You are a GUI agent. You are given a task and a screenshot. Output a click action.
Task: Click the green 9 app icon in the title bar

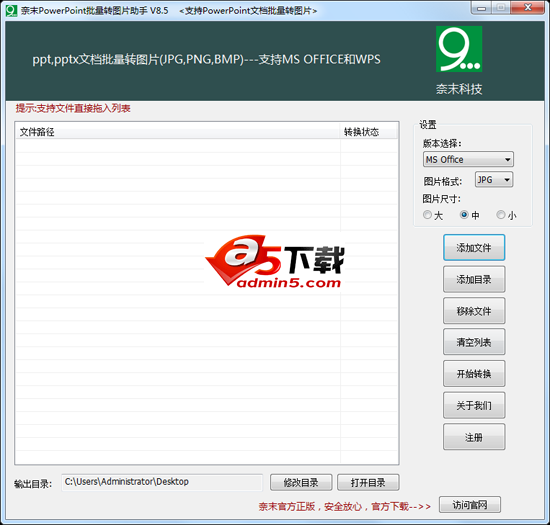(x=11, y=11)
